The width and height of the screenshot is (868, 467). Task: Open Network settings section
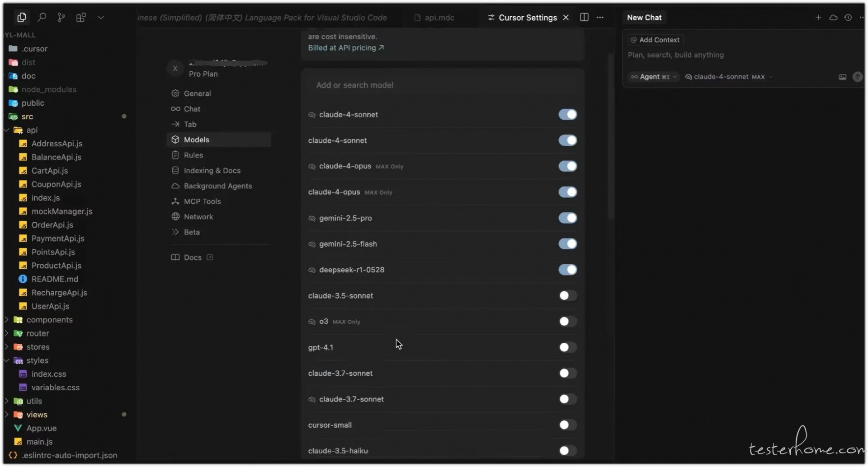click(x=219, y=216)
